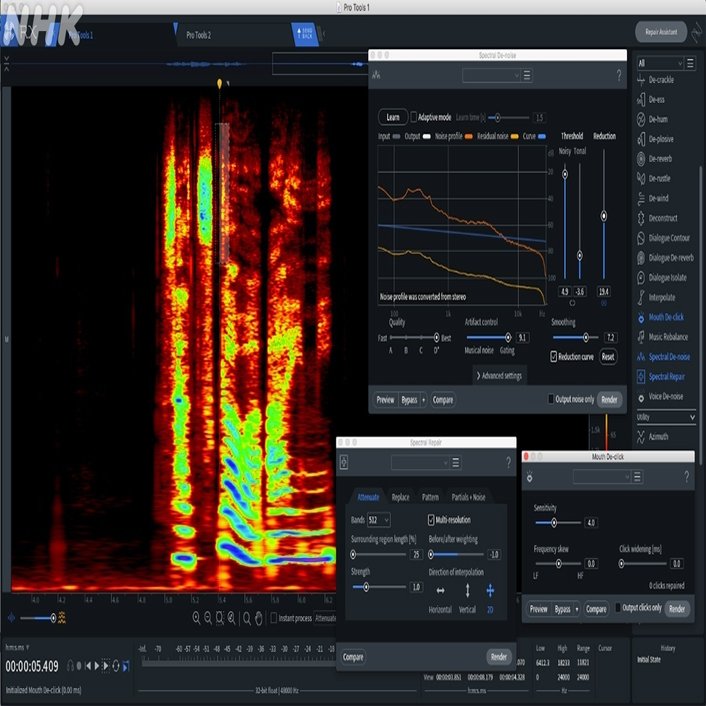This screenshot has width=706, height=706.
Task: Adjust the Reduction vertical slider
Action: pos(604,214)
